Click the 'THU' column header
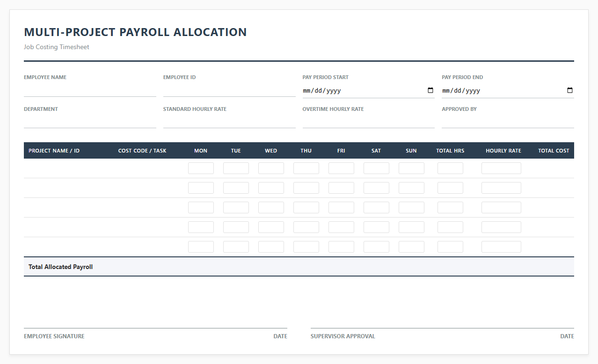This screenshot has width=598, height=364. pos(306,151)
